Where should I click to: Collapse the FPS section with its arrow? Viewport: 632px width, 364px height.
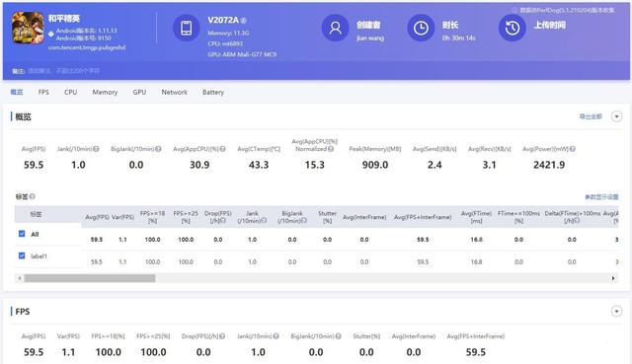click(616, 312)
